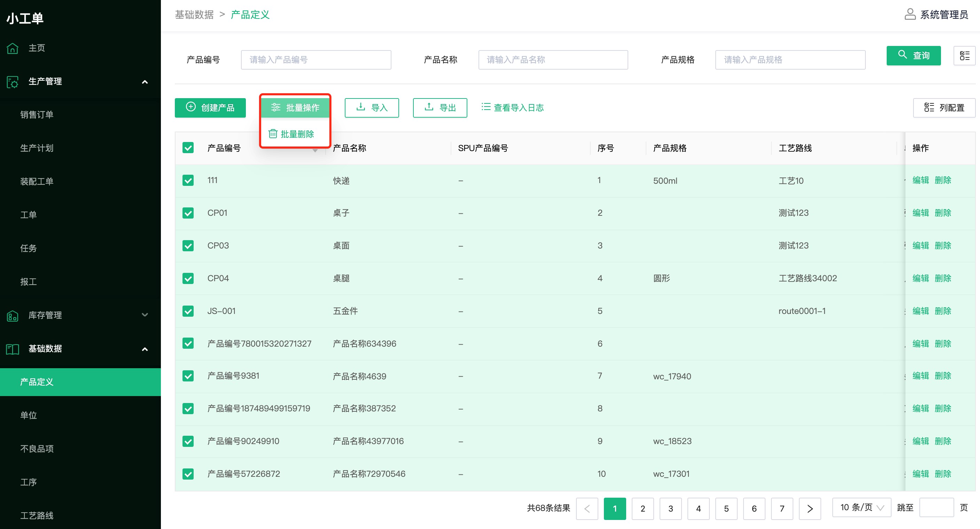Click the plus icon in 创建产品

tap(190, 107)
